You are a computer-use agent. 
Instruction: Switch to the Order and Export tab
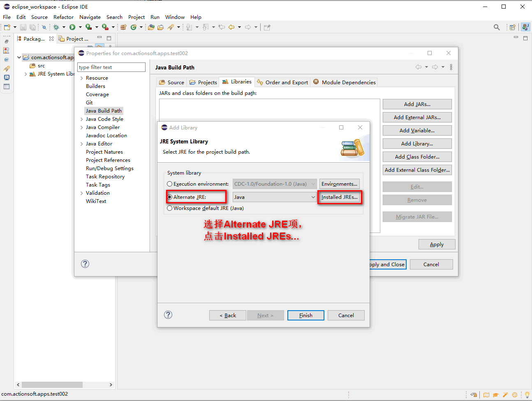coord(282,82)
